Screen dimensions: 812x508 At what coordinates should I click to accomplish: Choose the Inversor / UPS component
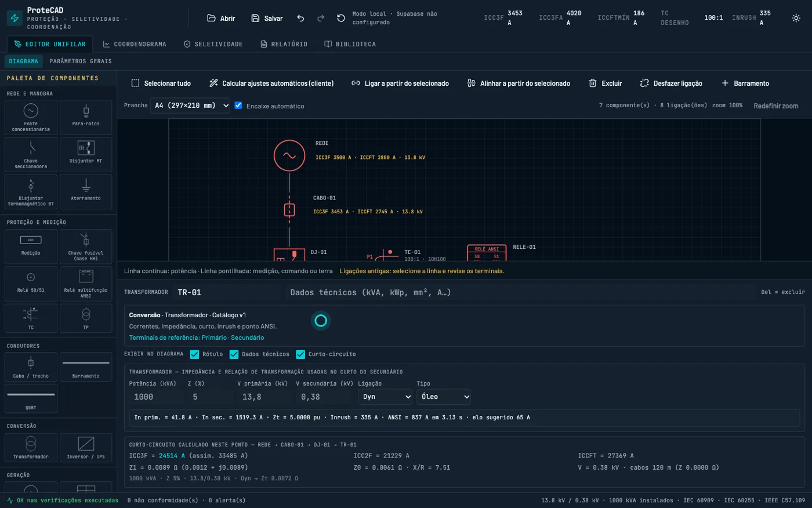pos(86,448)
